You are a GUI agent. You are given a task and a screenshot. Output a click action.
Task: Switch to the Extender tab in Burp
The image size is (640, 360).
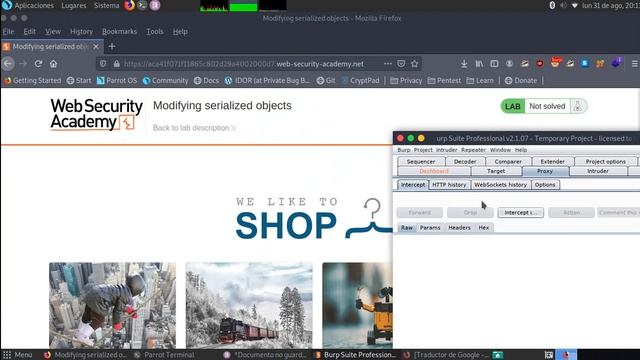point(553,162)
